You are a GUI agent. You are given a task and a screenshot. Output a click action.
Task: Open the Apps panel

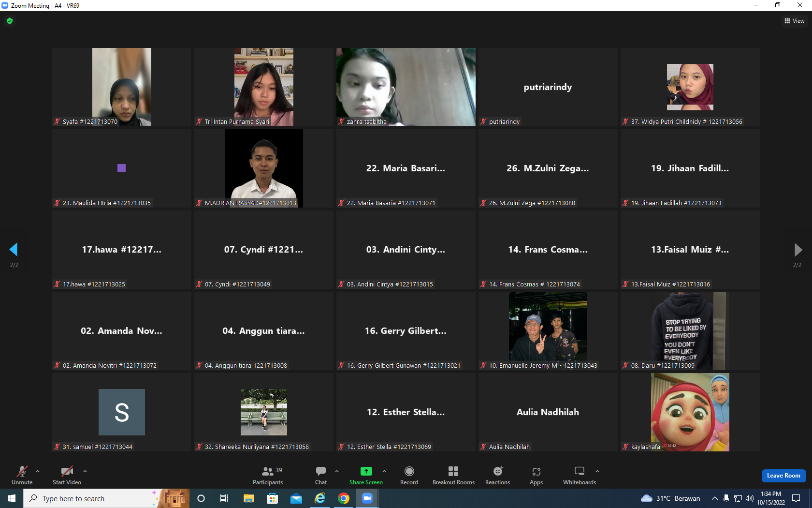tap(536, 475)
